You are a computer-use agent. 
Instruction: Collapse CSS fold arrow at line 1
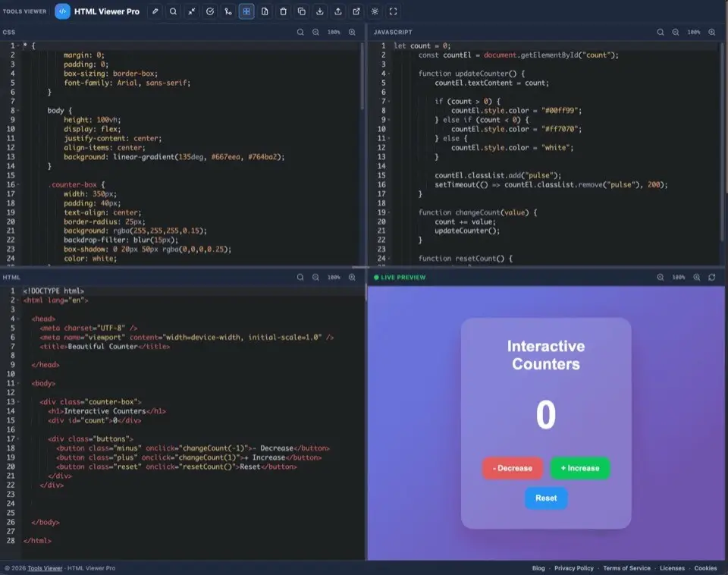tap(18, 46)
